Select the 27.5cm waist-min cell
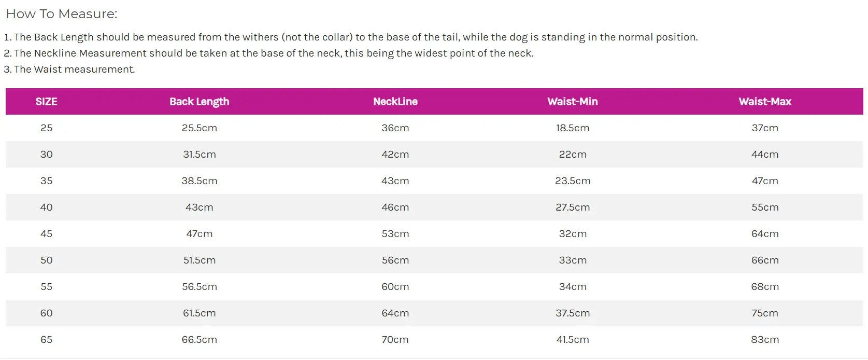 pos(572,207)
